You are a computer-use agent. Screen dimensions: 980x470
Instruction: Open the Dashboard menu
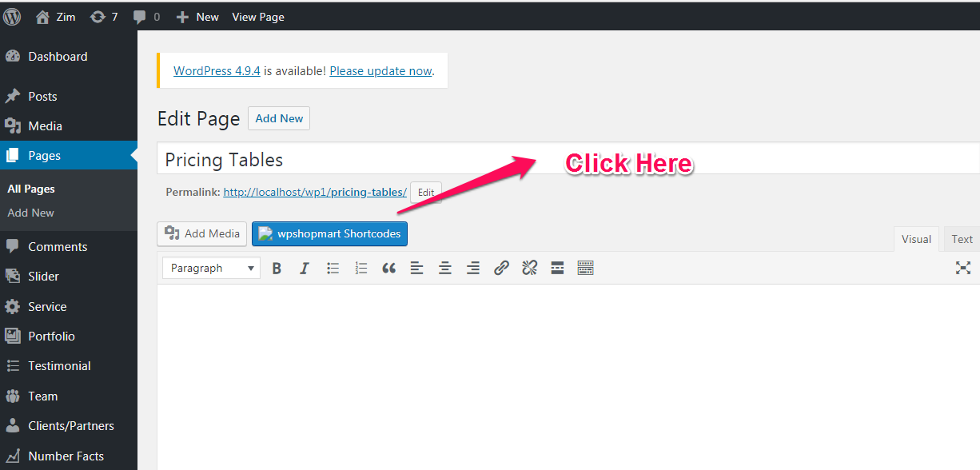pyautogui.click(x=69, y=57)
